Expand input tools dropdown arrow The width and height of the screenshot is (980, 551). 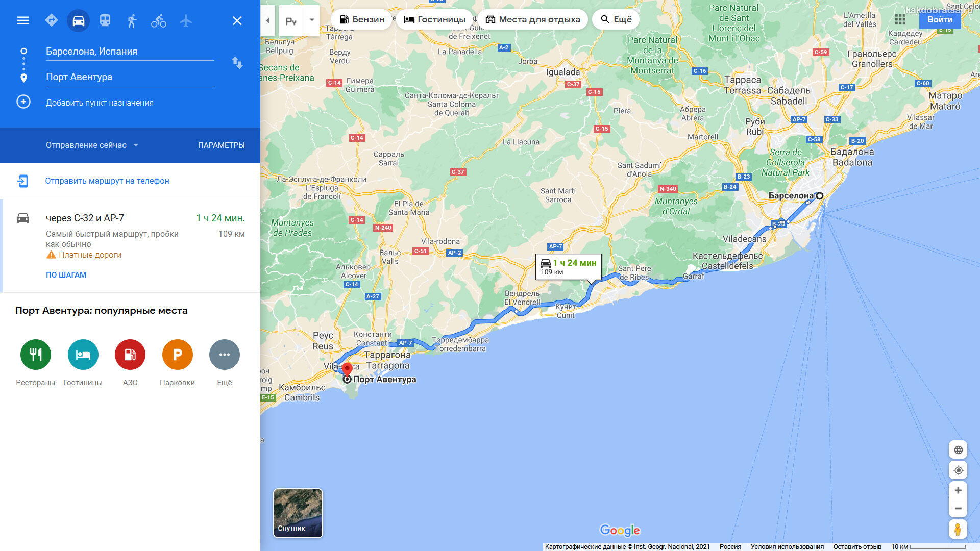tap(312, 20)
